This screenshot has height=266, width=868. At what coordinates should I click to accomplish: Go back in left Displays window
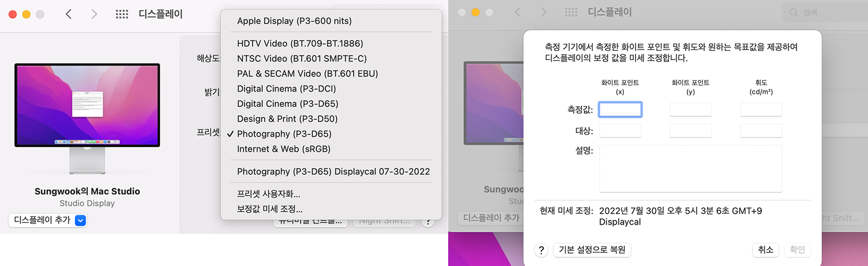(x=68, y=14)
